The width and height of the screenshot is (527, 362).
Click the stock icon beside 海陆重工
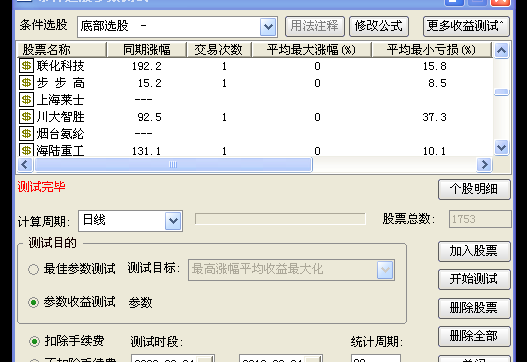pyautogui.click(x=27, y=150)
